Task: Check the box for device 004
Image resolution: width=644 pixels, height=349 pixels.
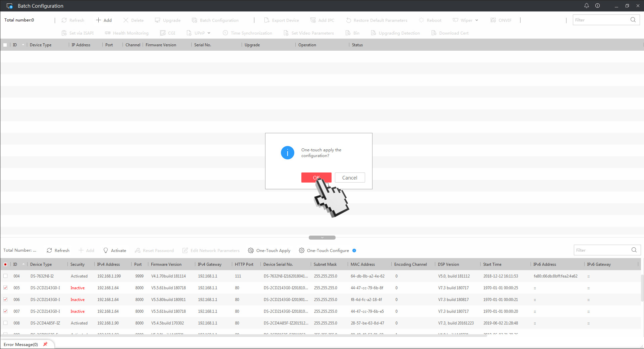Action: 5,276
